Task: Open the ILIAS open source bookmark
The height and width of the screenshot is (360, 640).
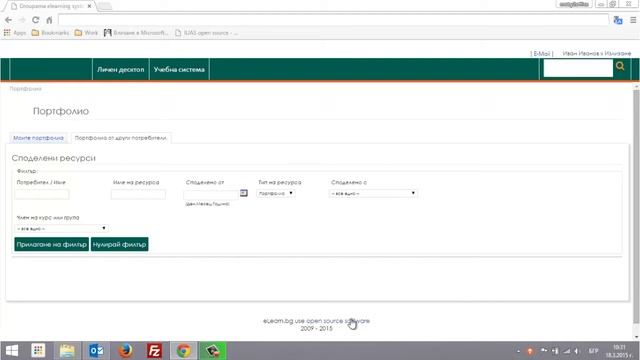Action: pos(206,33)
